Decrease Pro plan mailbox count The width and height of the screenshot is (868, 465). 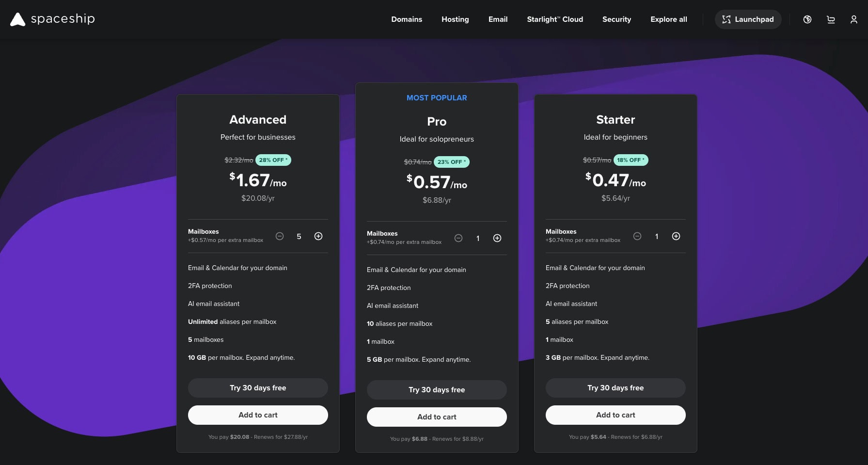[458, 238]
